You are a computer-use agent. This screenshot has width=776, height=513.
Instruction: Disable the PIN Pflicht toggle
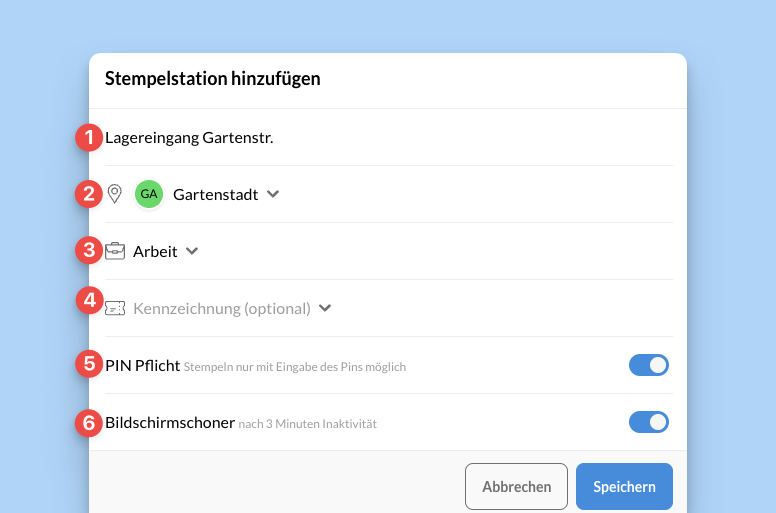point(649,365)
